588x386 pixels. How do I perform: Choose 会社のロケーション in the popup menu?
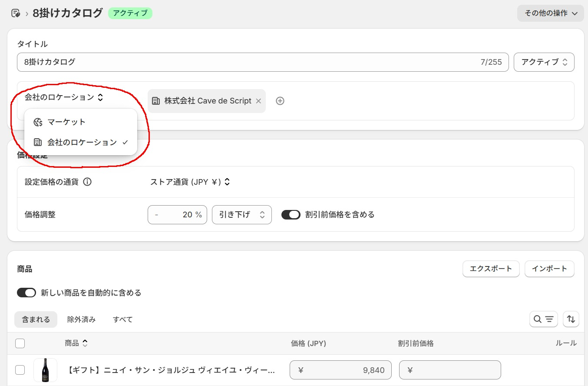[x=82, y=142]
